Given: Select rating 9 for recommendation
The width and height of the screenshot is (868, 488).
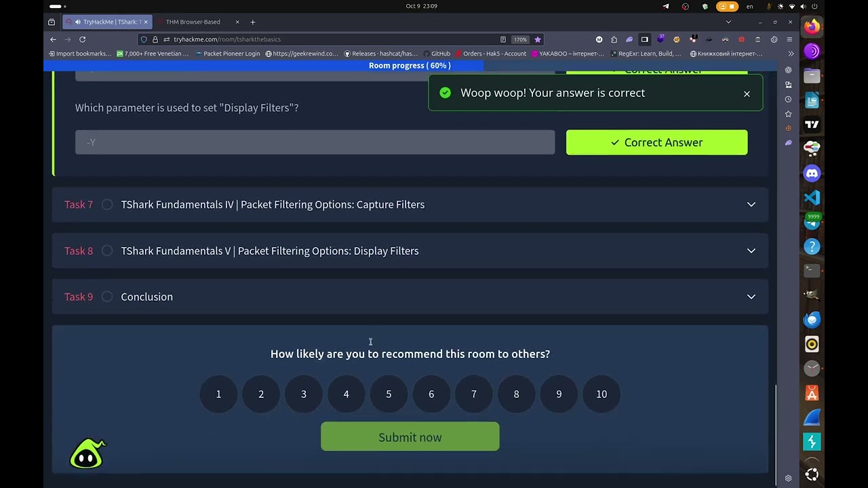Looking at the screenshot, I should pos(559,394).
